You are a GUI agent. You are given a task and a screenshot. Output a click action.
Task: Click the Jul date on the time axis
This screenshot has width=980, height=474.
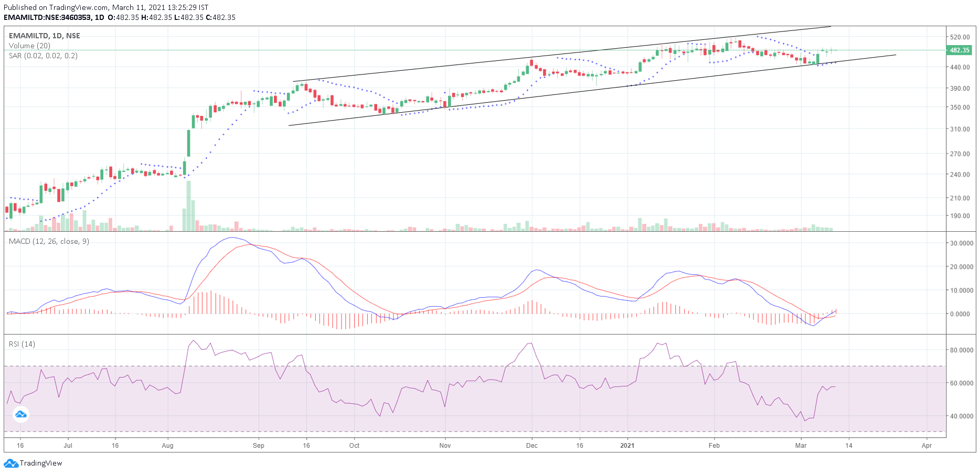(x=68, y=446)
